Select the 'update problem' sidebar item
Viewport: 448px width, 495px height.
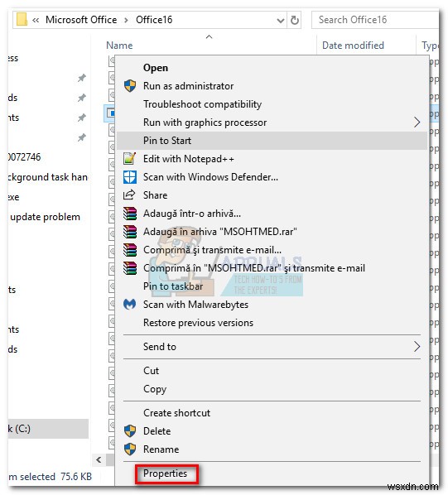click(45, 217)
